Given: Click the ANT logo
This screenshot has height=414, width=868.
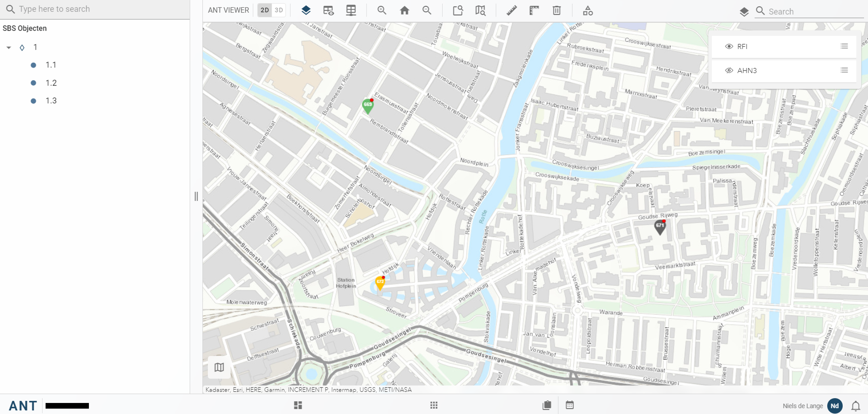Looking at the screenshot, I should point(23,406).
